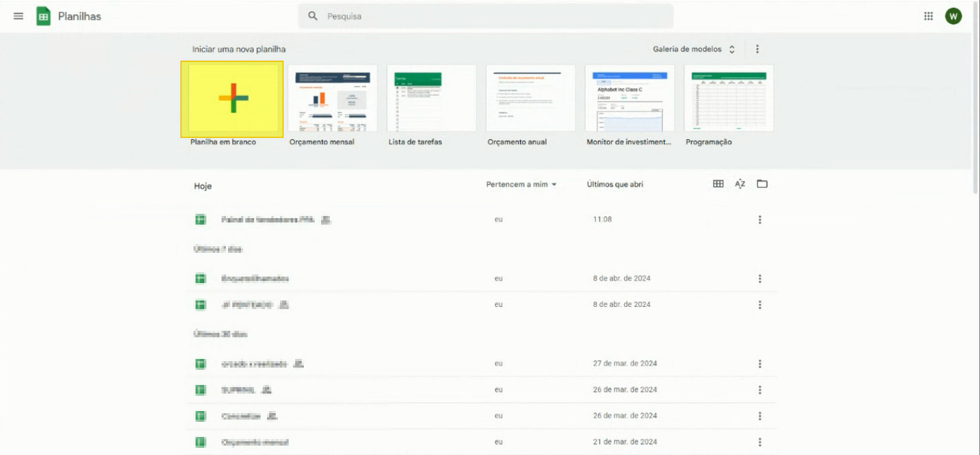The height and width of the screenshot is (455, 980).
Task: Open the Lista de tarefas template
Action: [432, 98]
